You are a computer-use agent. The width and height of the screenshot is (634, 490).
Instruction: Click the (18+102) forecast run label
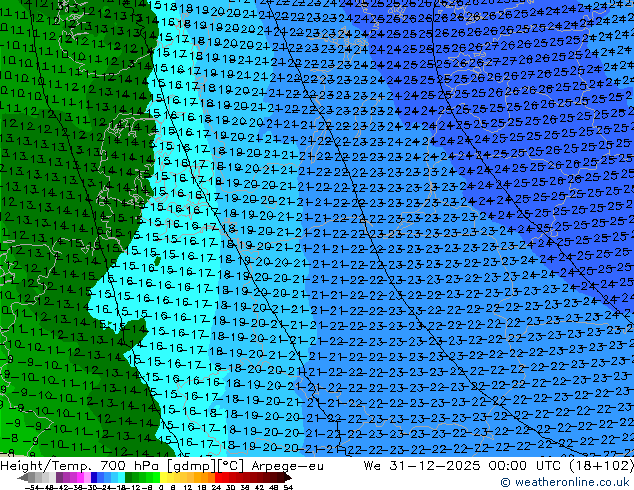point(603,466)
